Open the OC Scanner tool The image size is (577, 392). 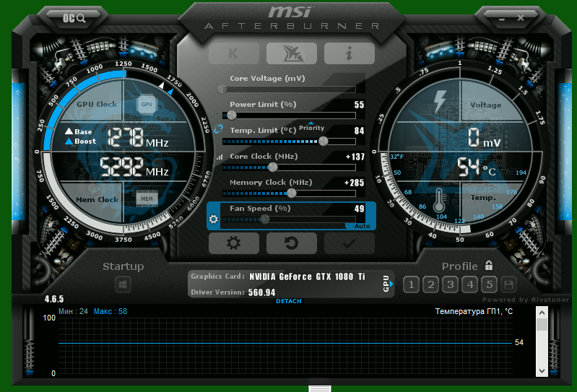coord(74,18)
